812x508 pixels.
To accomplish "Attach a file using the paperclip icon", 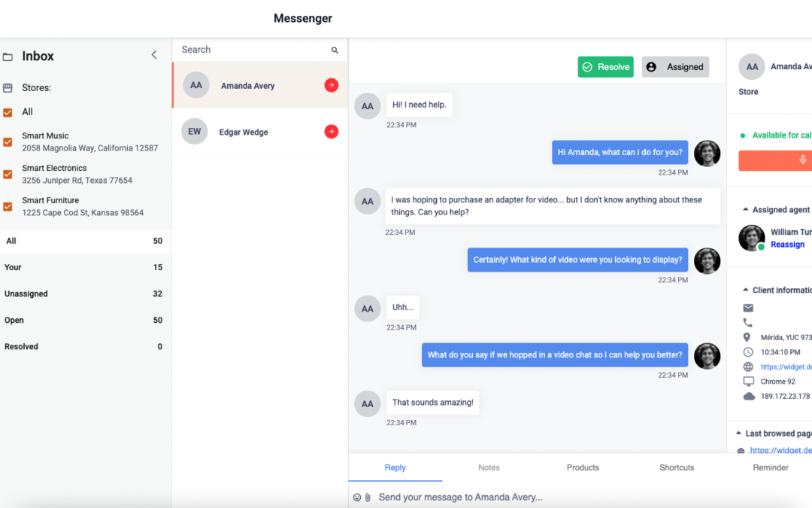I will tap(368, 497).
